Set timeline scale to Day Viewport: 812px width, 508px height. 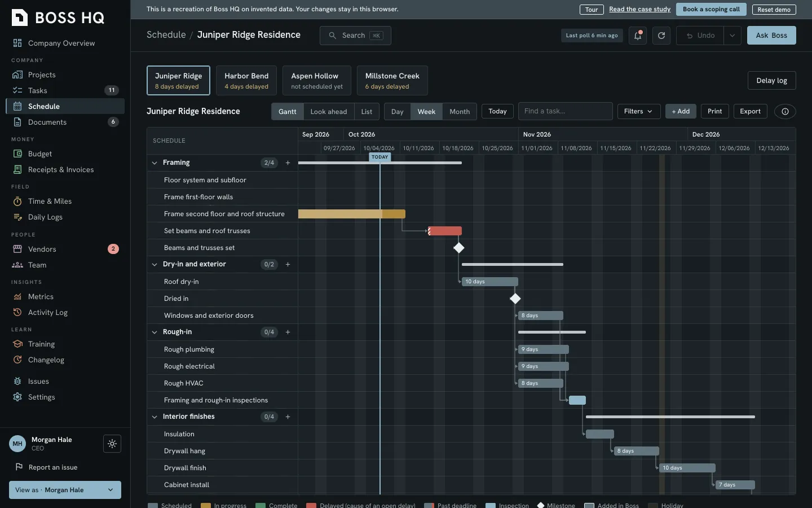point(398,112)
